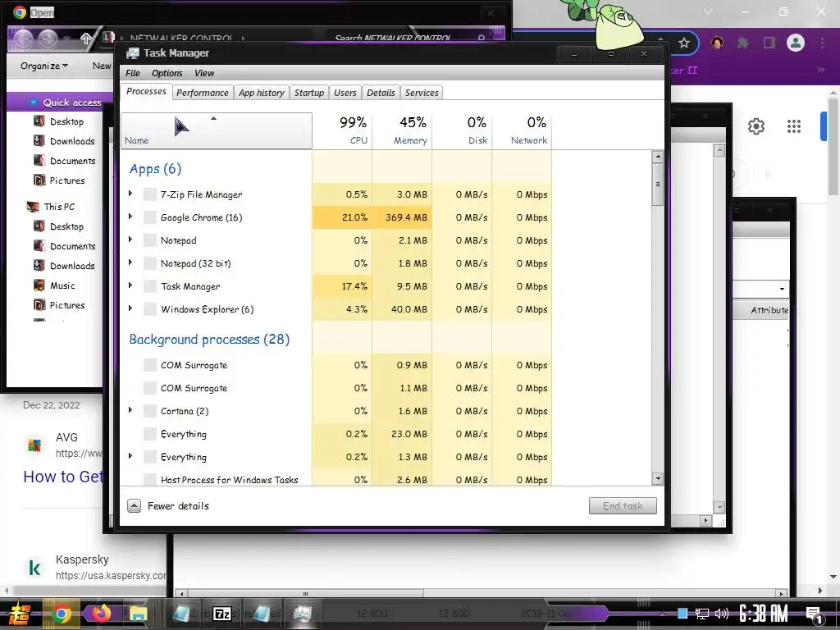The image size is (840, 630).
Task: Sort processes by the CPU column
Action: point(342,130)
